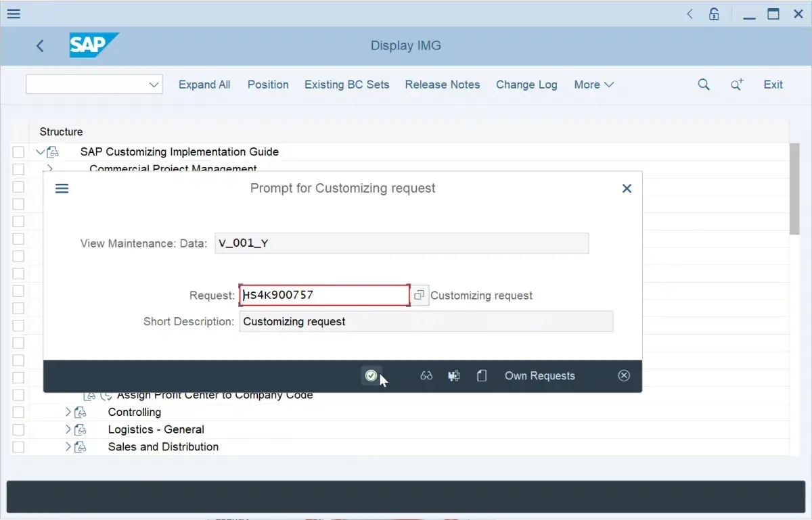Click Expand All in the toolbar

click(204, 85)
